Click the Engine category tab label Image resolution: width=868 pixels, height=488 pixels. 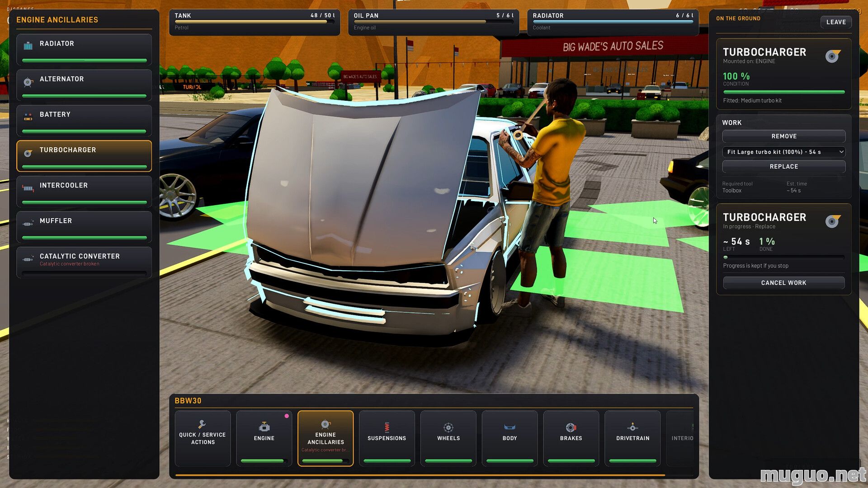pos(264,438)
